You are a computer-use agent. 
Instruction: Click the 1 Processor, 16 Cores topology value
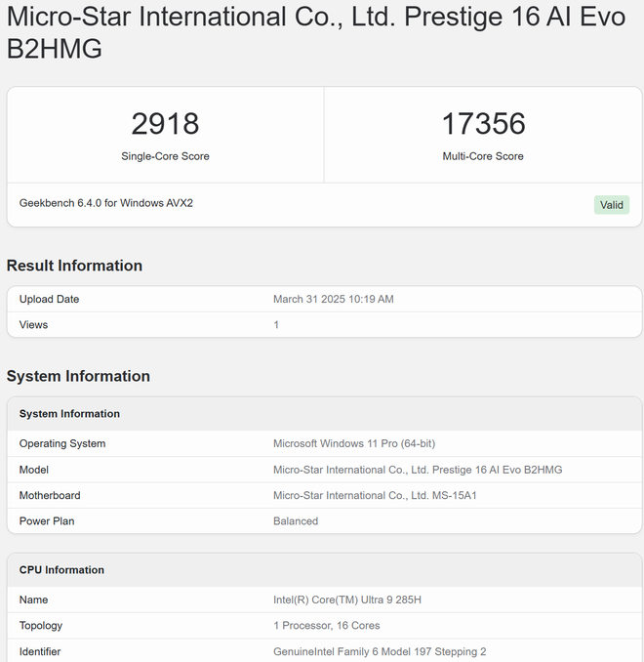pos(326,625)
